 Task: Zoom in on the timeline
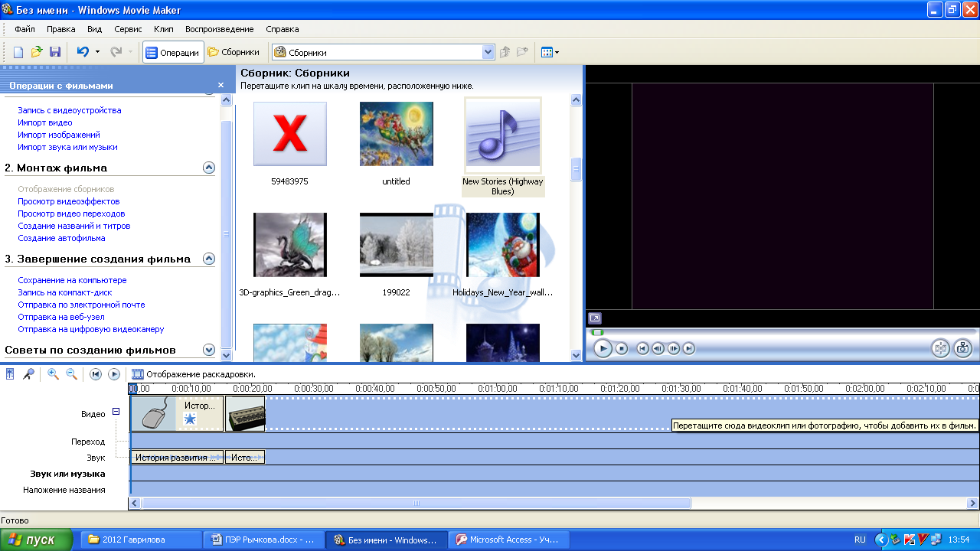tap(53, 374)
